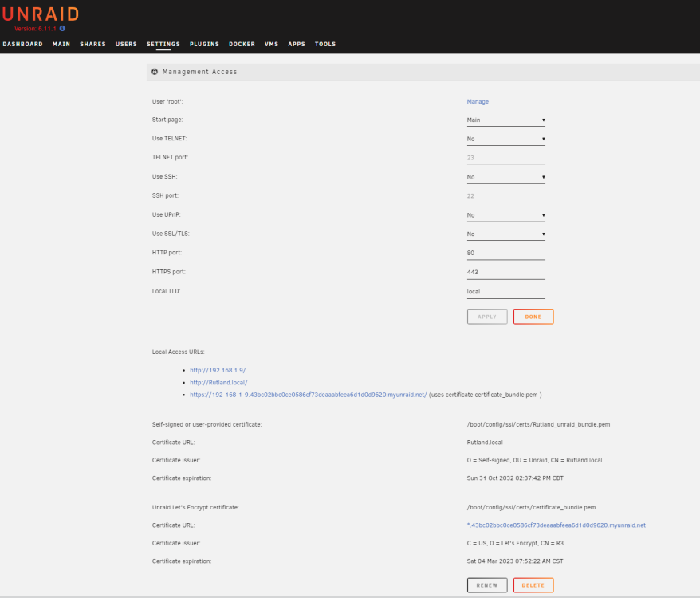
Task: Click the SSH port field
Action: [x=505, y=196]
